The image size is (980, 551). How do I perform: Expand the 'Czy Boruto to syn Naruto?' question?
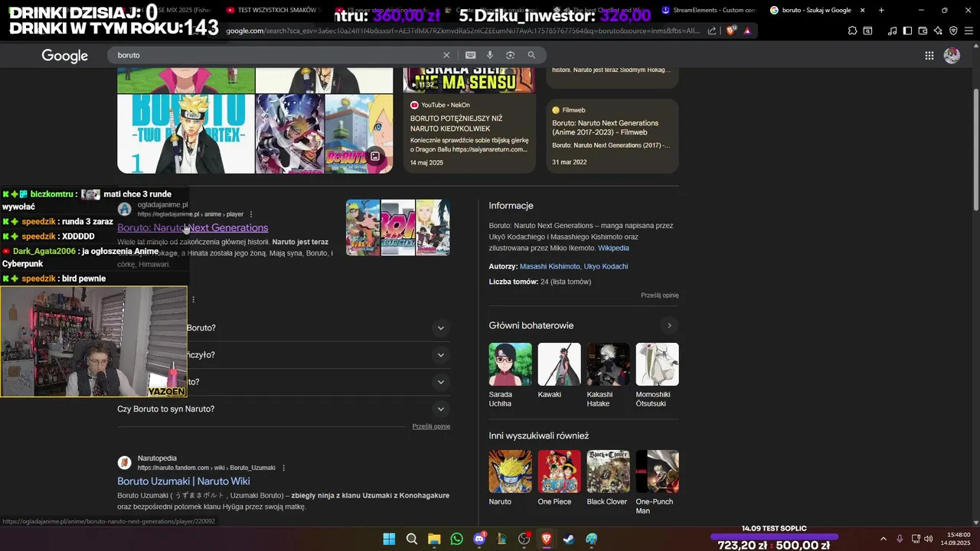[283, 409]
